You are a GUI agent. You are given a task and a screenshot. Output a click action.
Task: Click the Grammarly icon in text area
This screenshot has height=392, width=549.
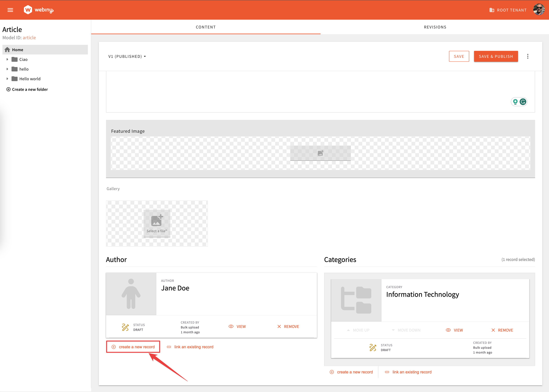click(x=523, y=102)
